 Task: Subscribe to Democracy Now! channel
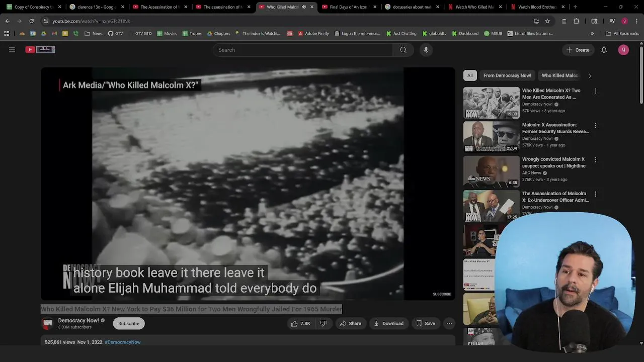pos(129,324)
